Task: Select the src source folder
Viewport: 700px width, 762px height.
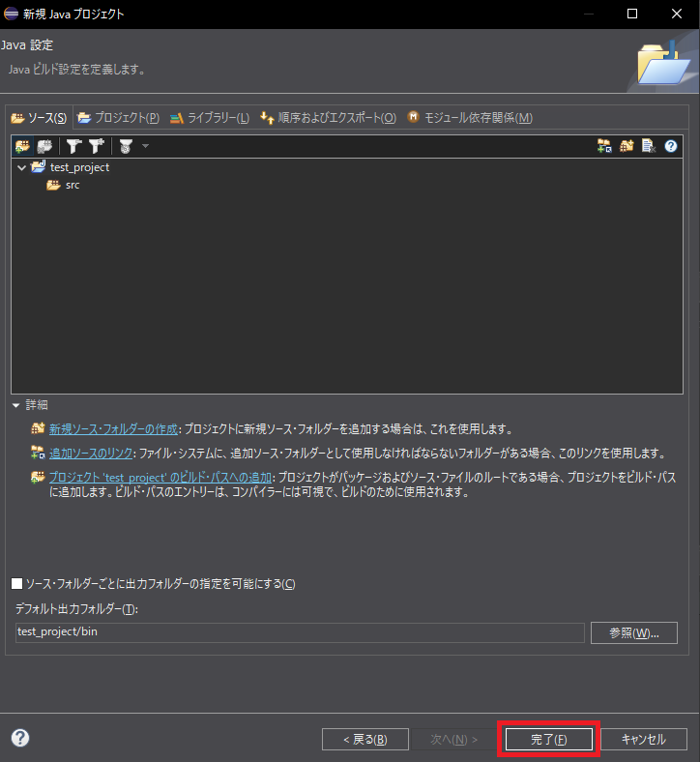Action: tap(73, 185)
